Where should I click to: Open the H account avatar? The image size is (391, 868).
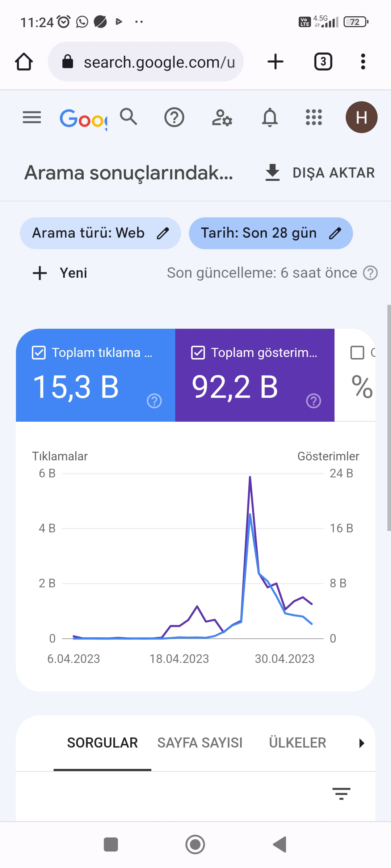pos(361,117)
